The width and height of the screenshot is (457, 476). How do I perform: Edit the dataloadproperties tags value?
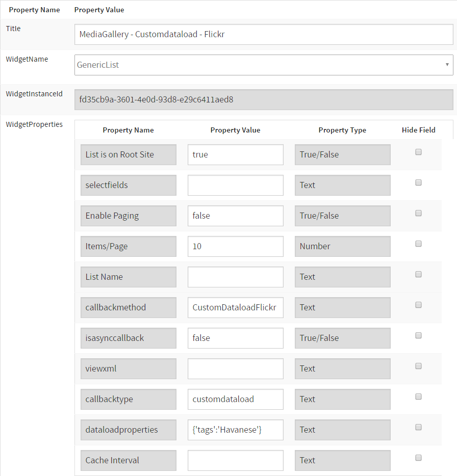(x=235, y=430)
